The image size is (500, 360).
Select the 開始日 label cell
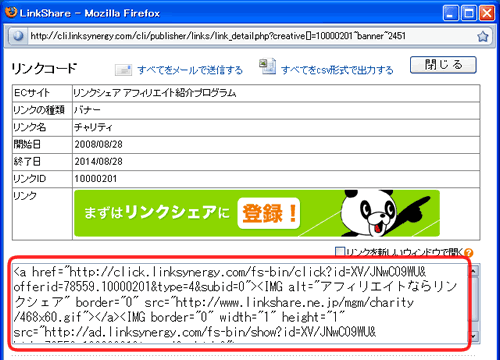tap(42, 145)
